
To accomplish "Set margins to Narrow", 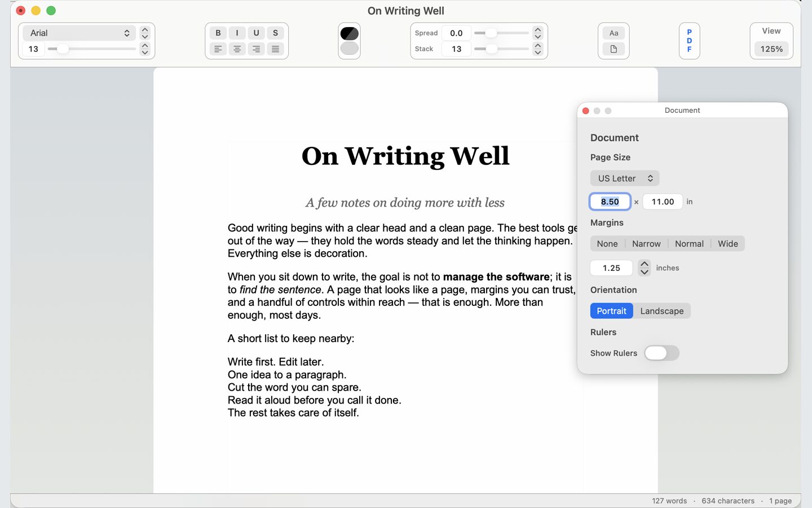I will click(x=646, y=244).
